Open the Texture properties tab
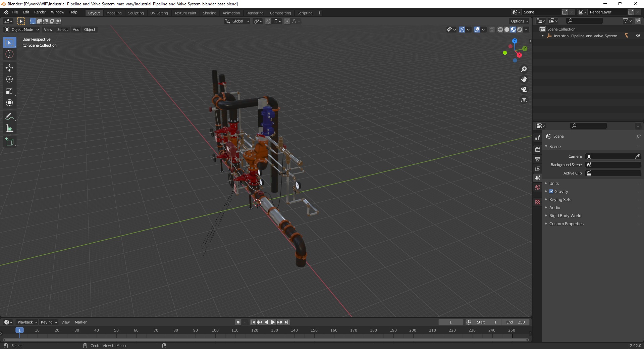644x349 pixels. click(x=538, y=202)
